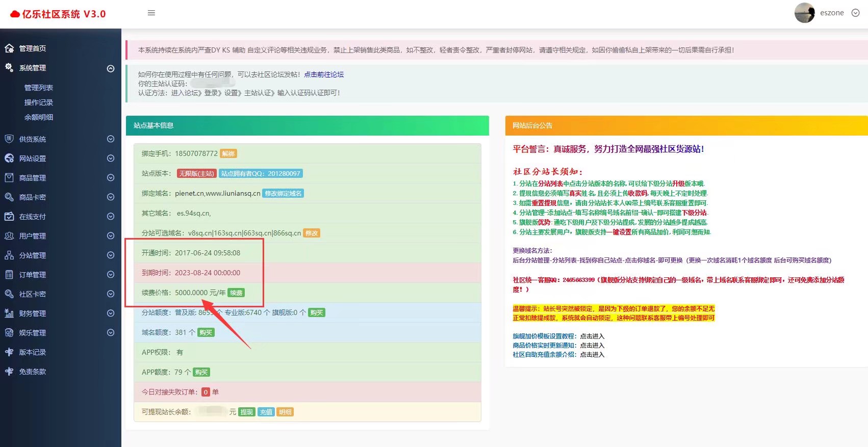The width and height of the screenshot is (868, 447).
Task: Click the eszone profile avatar
Action: click(804, 13)
